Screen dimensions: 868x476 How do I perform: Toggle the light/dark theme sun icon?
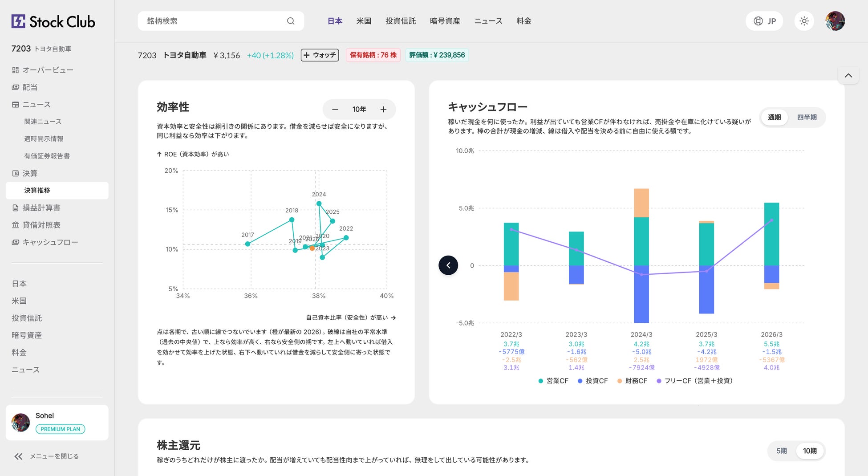pyautogui.click(x=804, y=21)
